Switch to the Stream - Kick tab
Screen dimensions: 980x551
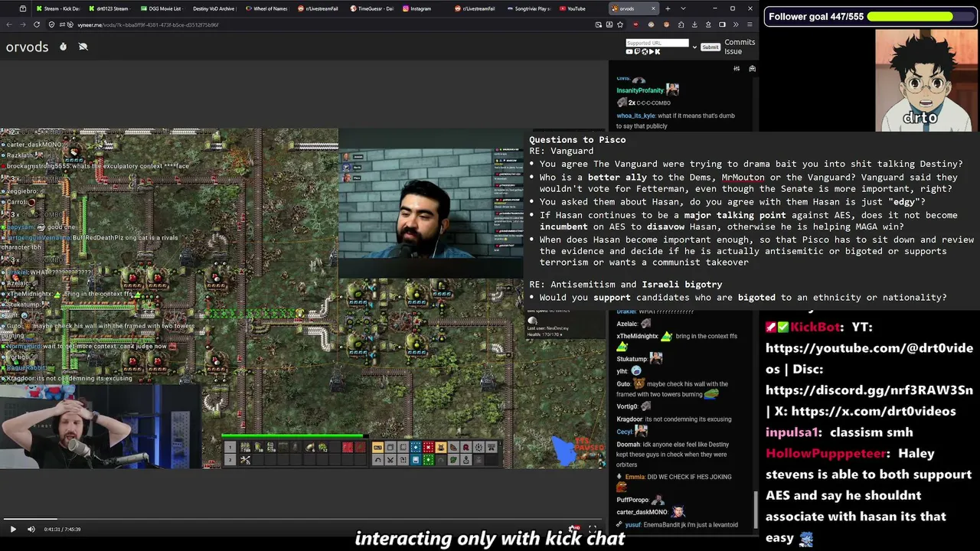pyautogui.click(x=58, y=8)
